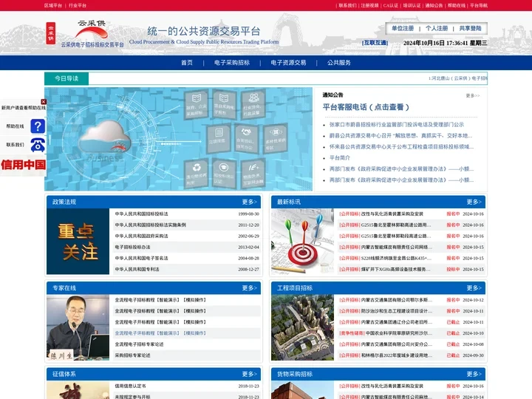Open the 公共服务 menu
532x399 pixels.
click(339, 63)
